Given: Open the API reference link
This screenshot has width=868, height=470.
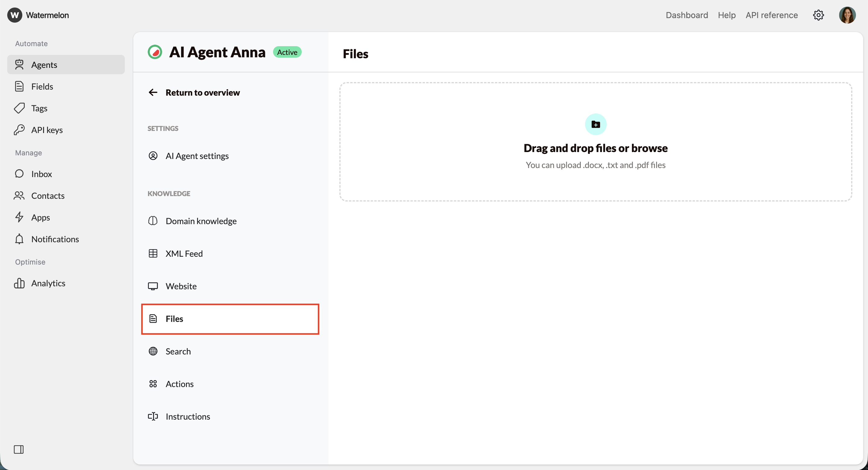Looking at the screenshot, I should (x=772, y=15).
